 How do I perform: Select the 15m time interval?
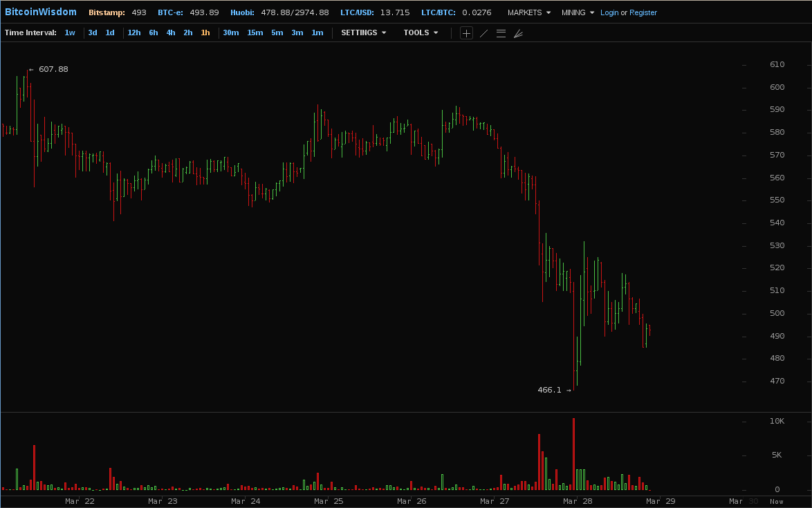(255, 32)
